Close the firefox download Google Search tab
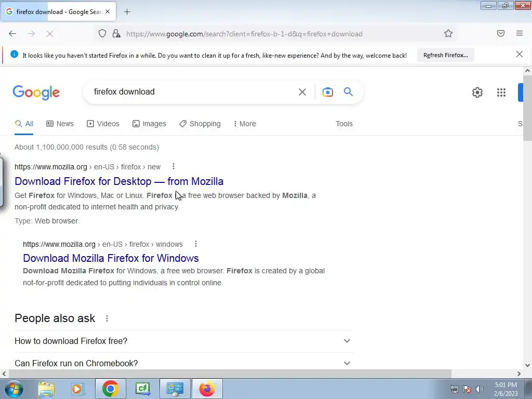Image resolution: width=532 pixels, height=399 pixels. point(108,11)
